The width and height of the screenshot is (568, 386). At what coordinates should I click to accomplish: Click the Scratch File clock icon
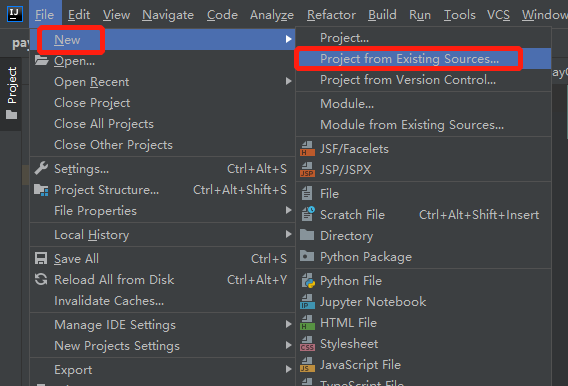pyautogui.click(x=308, y=214)
